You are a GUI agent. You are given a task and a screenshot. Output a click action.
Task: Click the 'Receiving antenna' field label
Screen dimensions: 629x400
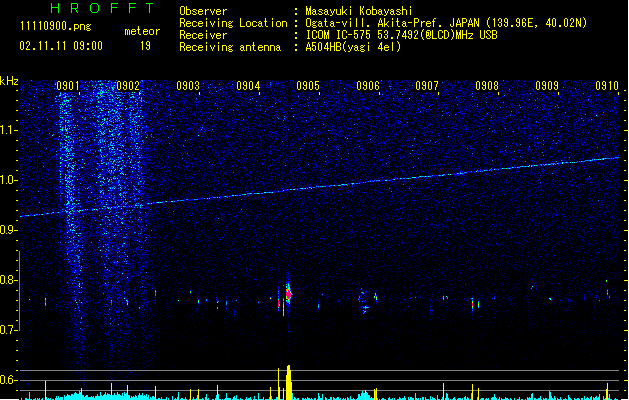[x=230, y=47]
